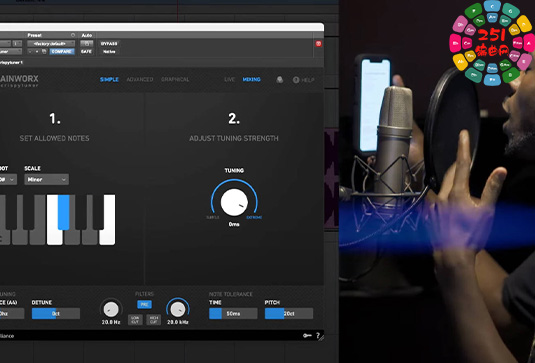This screenshot has width=535, height=363.
Task: Click the copy settings icon next to COMPARE
Action: (44, 52)
